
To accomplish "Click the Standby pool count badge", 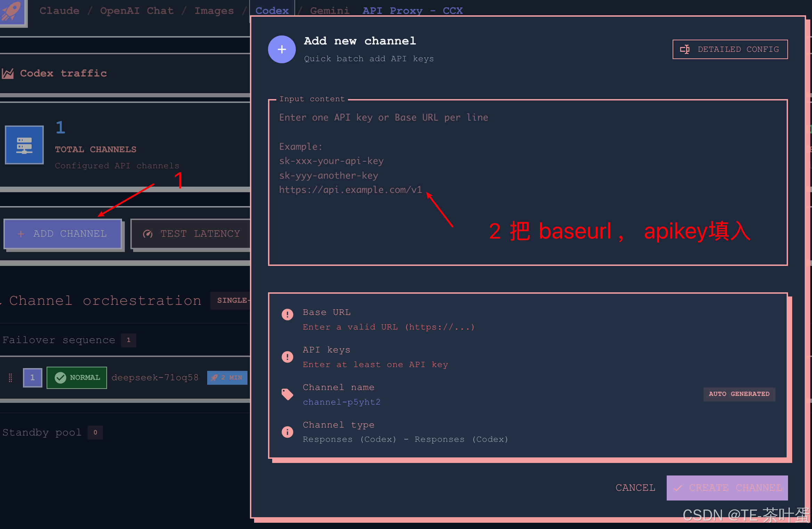I will pyautogui.click(x=95, y=432).
